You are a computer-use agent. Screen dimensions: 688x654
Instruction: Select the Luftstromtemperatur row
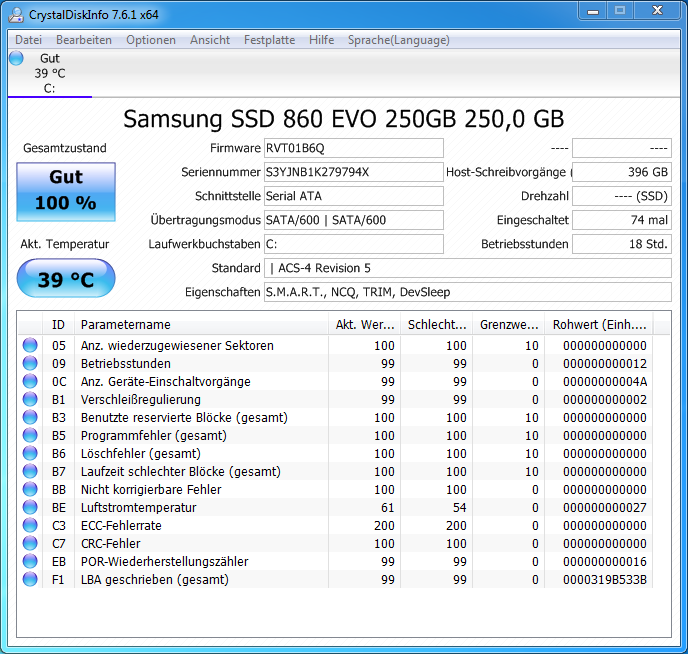click(x=335, y=507)
